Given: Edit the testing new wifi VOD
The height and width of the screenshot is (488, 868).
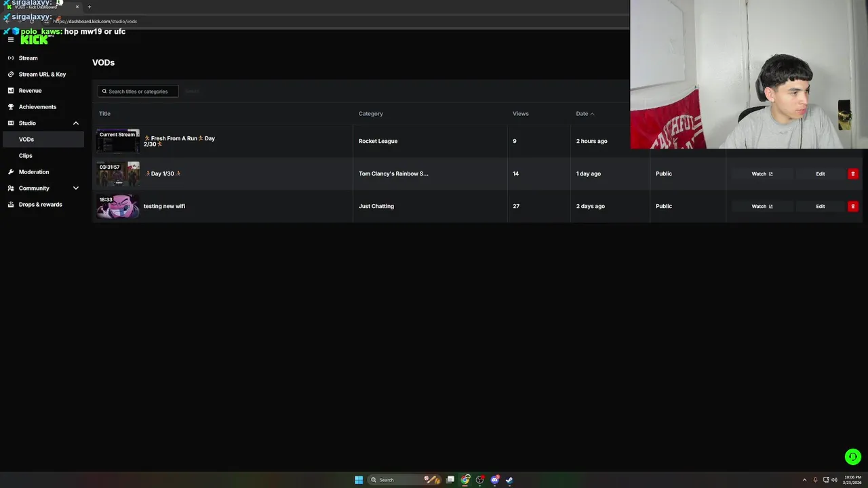Looking at the screenshot, I should click(821, 207).
